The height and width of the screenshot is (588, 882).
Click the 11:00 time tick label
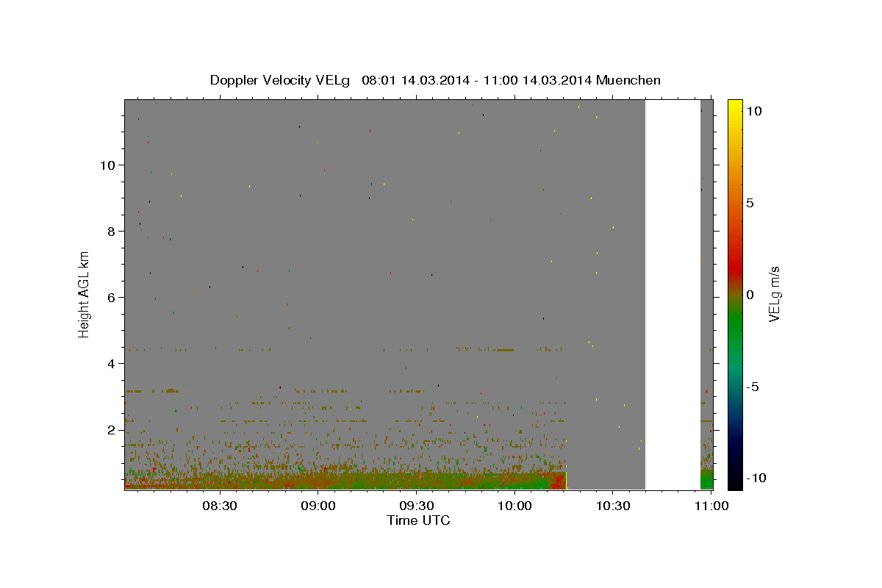click(x=711, y=506)
